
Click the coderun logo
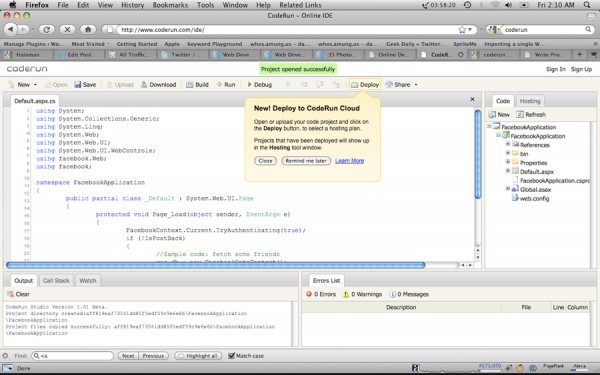(x=27, y=69)
